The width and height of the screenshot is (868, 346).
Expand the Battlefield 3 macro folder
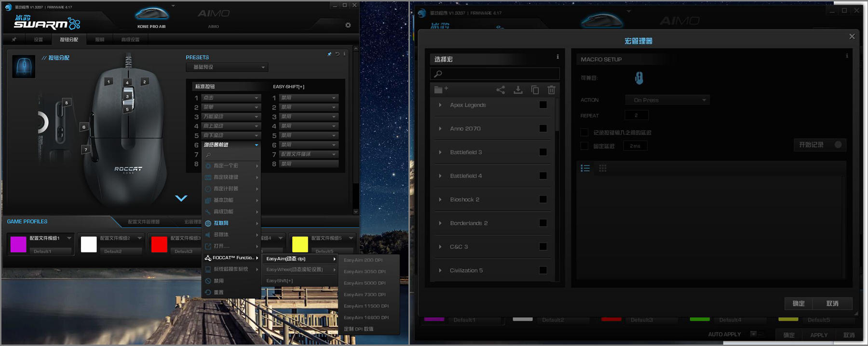coord(440,152)
